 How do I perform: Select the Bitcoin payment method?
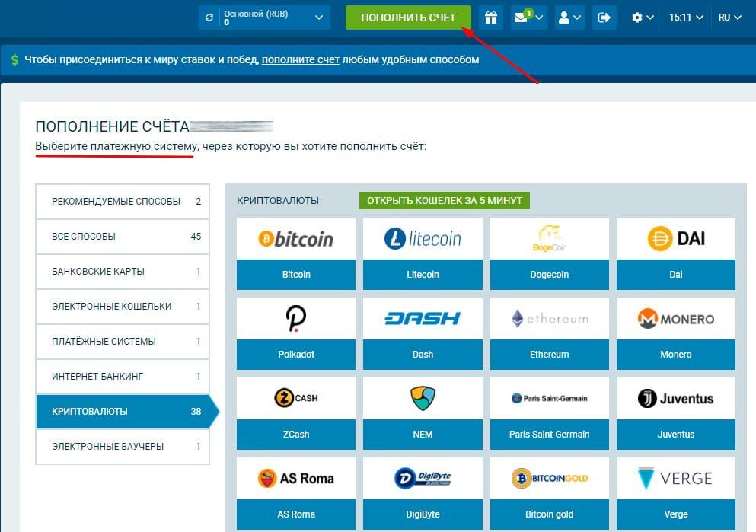point(295,253)
